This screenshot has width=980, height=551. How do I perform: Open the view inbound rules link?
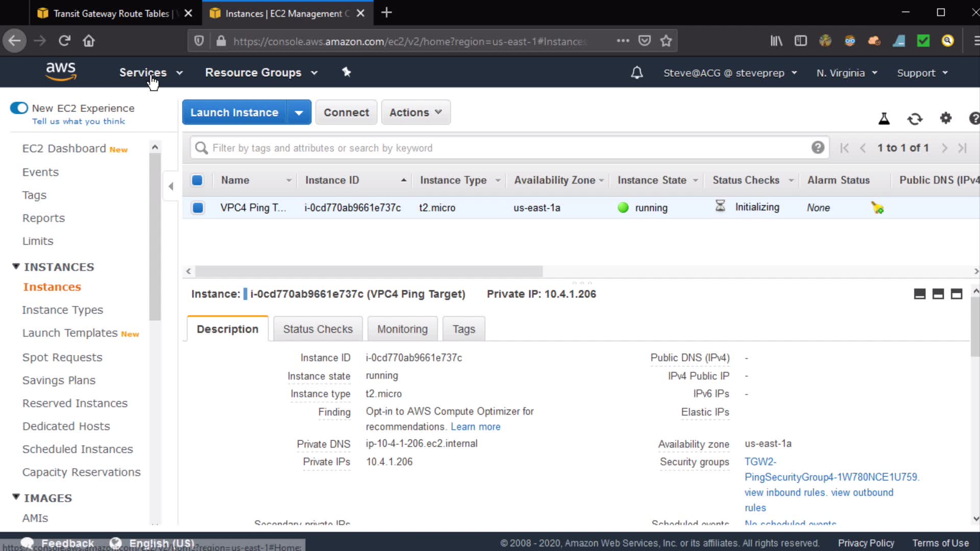click(785, 492)
